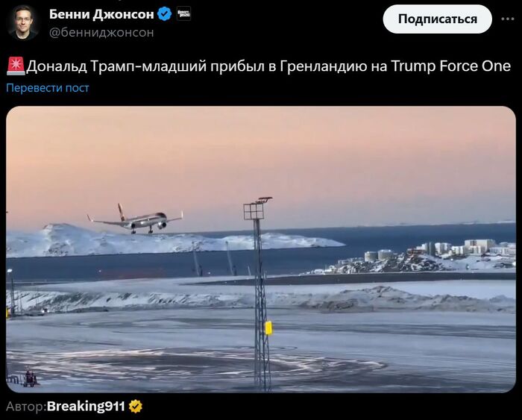Open Бенни Джонсон's profile avatar
Viewport: 522px width, 420px height.
click(x=22, y=22)
